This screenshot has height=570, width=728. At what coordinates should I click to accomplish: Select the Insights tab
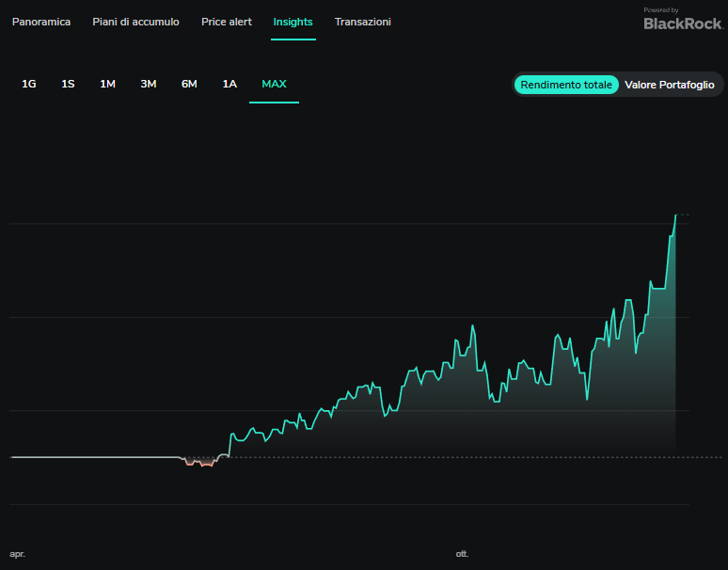(293, 22)
